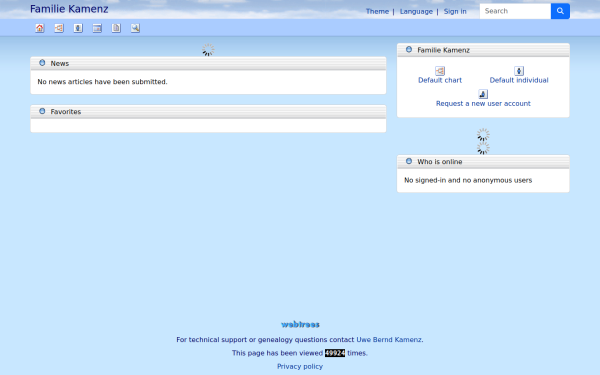Click 'No signed-in and no anonymous users' text
This screenshot has width=600, height=375.
(468, 180)
